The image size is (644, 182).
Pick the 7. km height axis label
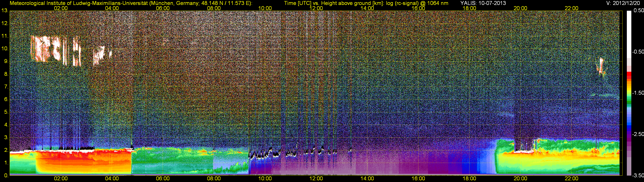6,87
